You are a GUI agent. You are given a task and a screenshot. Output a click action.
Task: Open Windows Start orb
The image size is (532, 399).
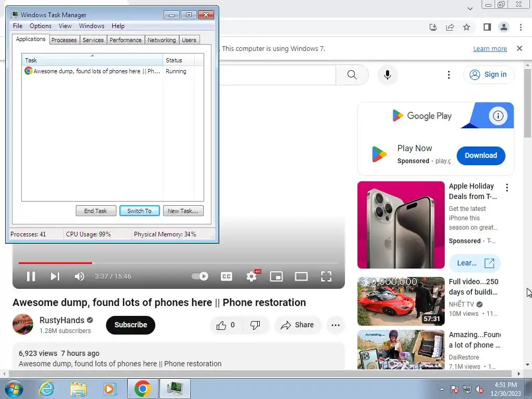[14, 389]
